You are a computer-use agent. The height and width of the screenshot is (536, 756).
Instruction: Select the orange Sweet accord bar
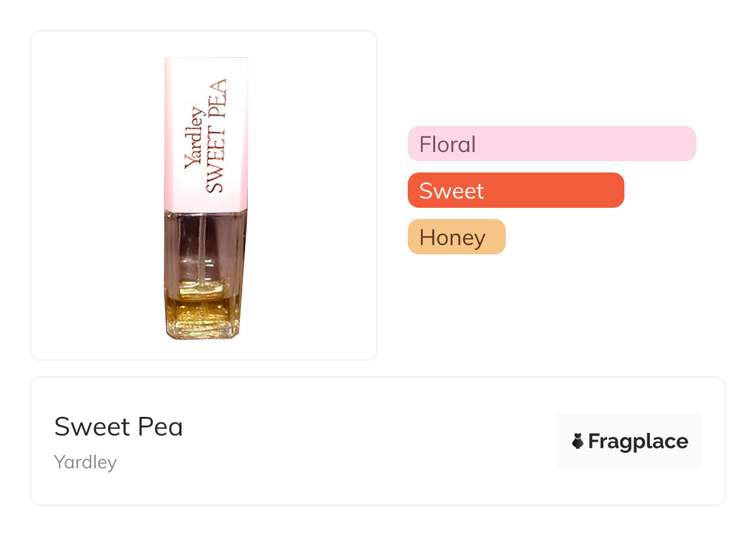click(515, 190)
